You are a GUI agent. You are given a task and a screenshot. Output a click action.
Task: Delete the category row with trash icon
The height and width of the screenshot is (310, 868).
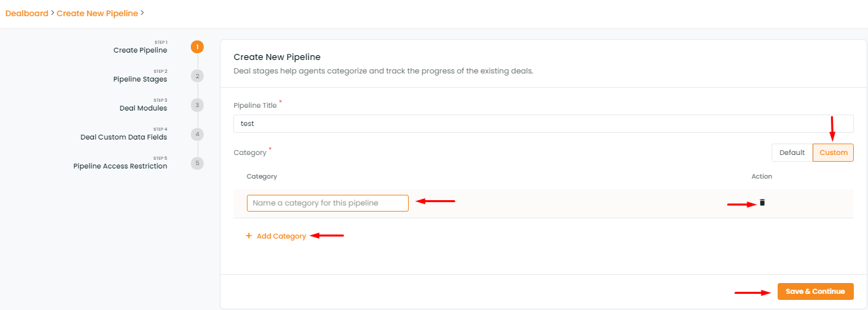click(x=762, y=202)
